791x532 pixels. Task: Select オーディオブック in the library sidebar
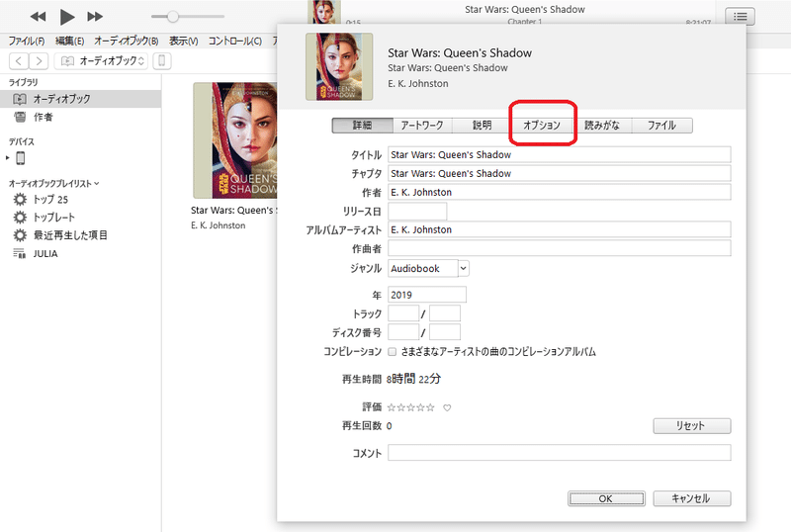(81, 99)
